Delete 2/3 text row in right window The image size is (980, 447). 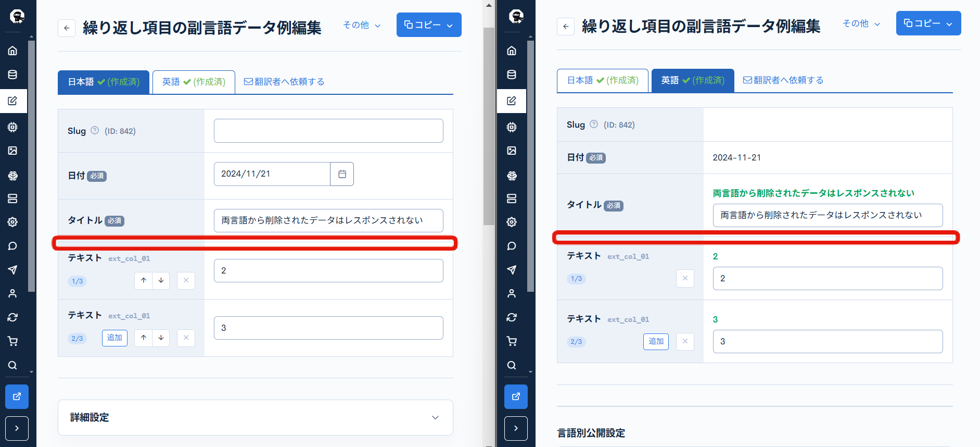(x=685, y=341)
